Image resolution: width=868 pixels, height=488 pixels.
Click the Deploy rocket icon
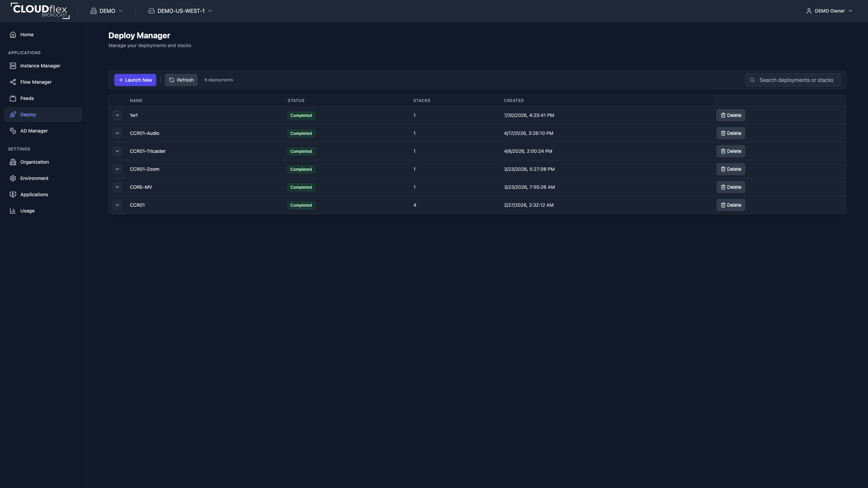click(x=13, y=115)
